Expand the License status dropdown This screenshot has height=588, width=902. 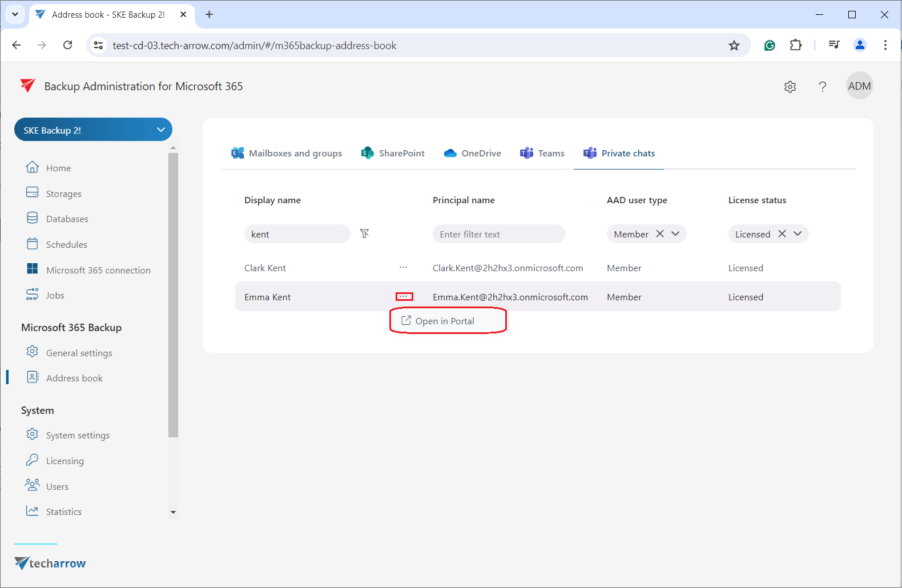[x=798, y=233]
